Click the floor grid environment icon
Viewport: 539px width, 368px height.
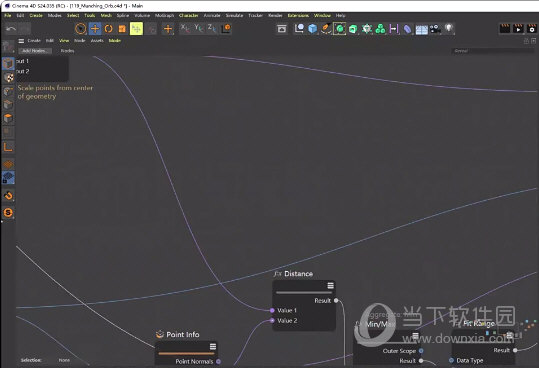[421, 30]
